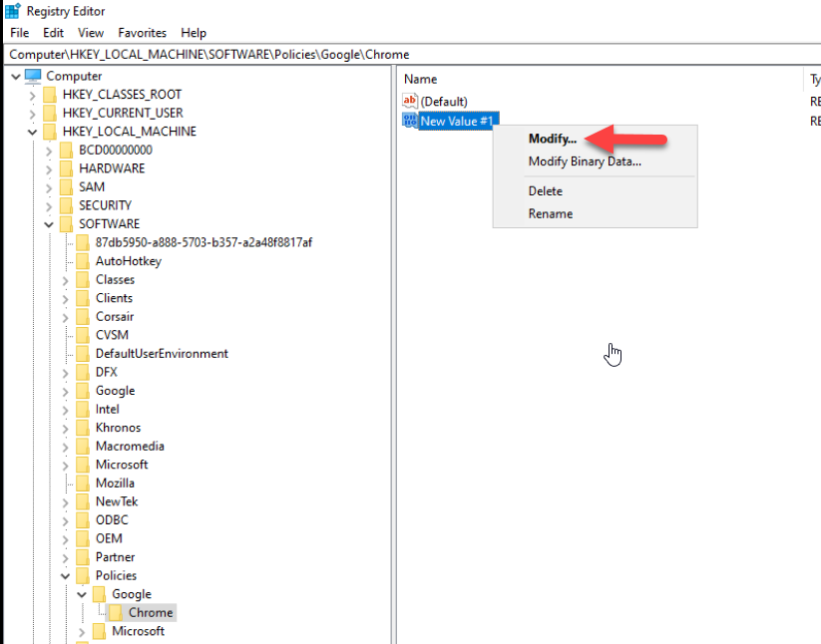Choose Modify Binary Data... from context menu
This screenshot has height=644, width=821.
[x=585, y=161]
